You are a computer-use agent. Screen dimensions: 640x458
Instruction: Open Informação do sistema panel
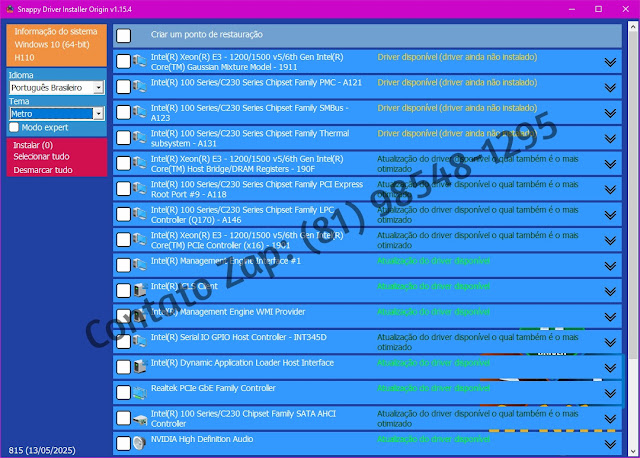[x=56, y=31]
